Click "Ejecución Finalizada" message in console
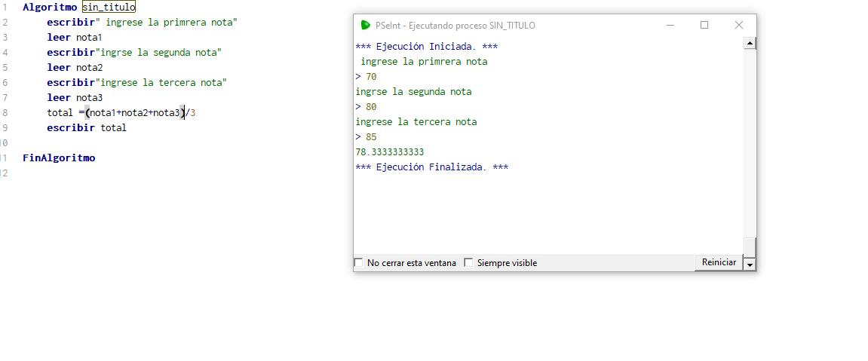 431,167
